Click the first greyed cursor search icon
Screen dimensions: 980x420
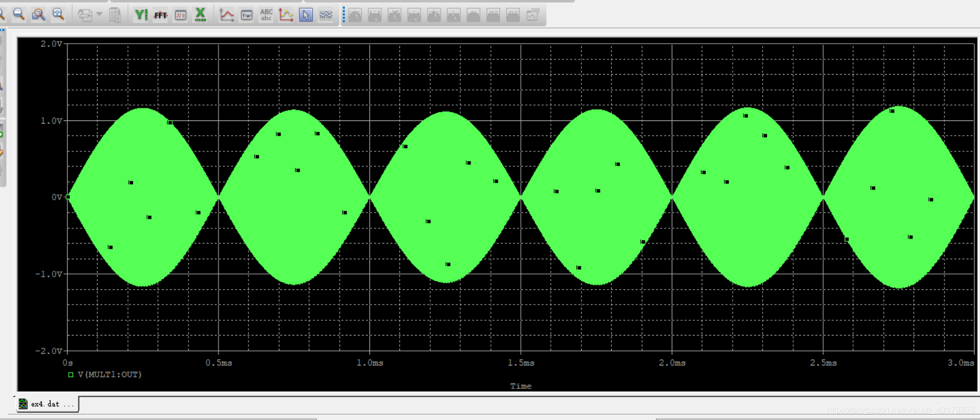tap(355, 15)
